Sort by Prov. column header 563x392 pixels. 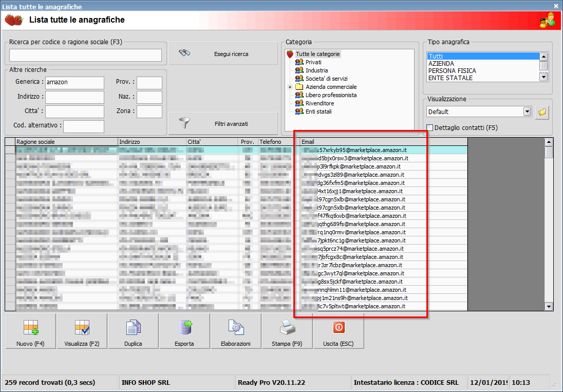coord(248,142)
